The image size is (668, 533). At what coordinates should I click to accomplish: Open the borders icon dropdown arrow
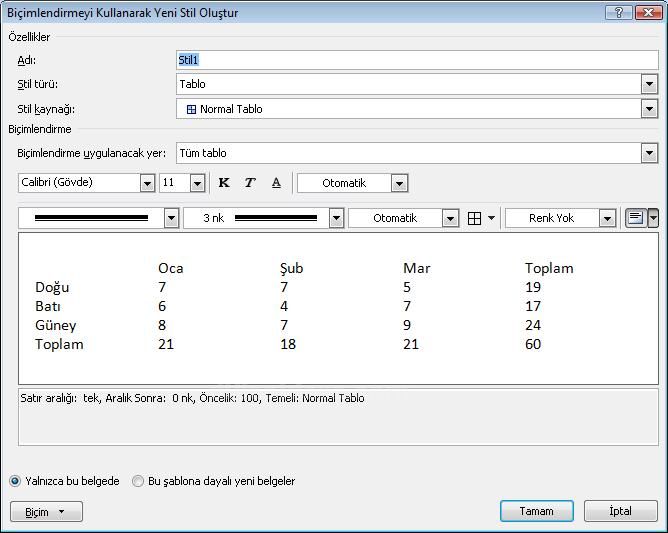[491, 218]
